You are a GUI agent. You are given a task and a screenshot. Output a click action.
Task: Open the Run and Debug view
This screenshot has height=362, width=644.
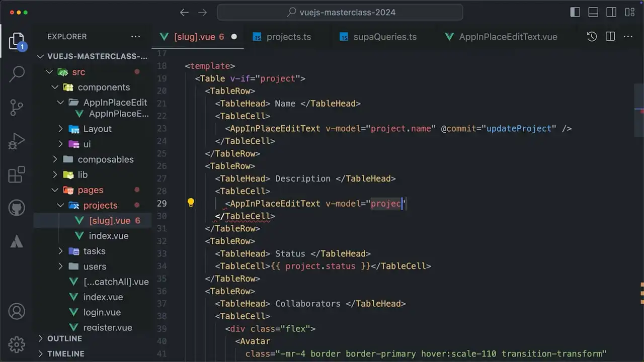tap(17, 141)
